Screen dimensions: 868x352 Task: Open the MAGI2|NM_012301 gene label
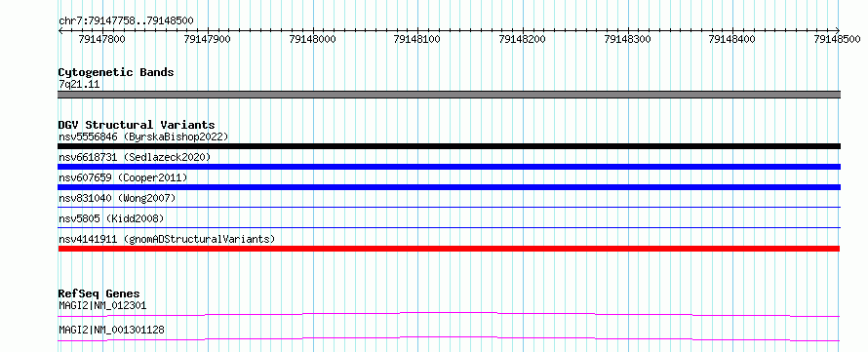click(x=102, y=305)
